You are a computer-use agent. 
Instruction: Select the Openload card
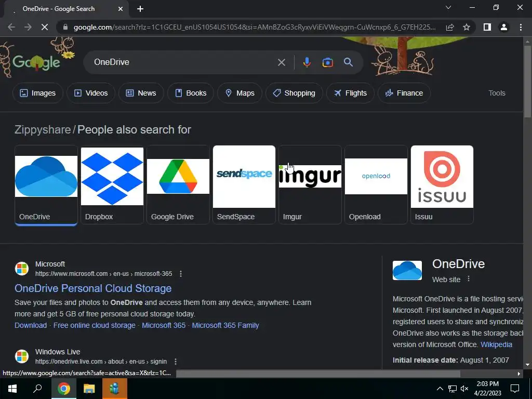pos(376,185)
